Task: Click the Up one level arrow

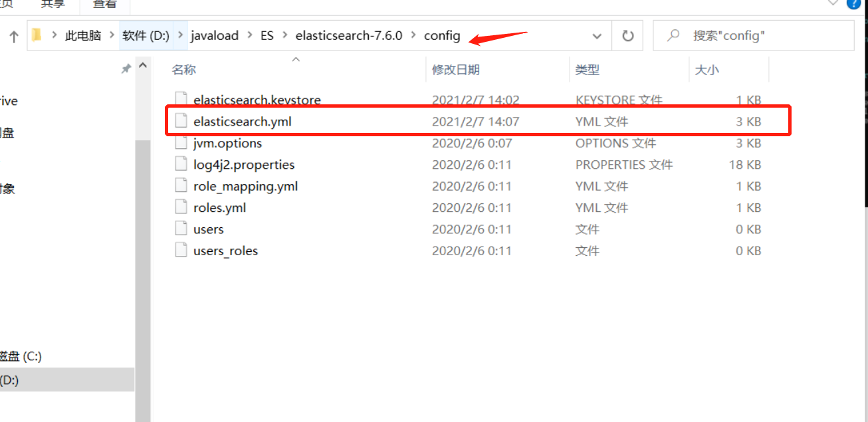Action: 14,37
